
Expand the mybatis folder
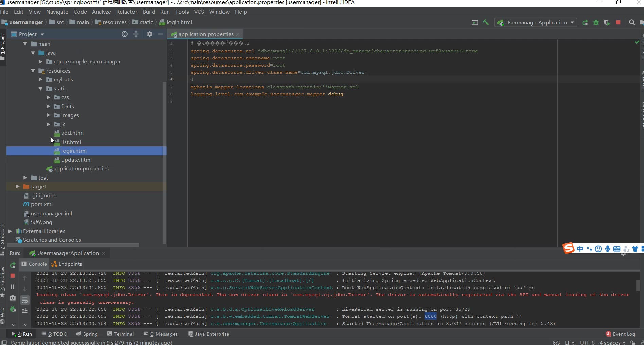[40, 79]
